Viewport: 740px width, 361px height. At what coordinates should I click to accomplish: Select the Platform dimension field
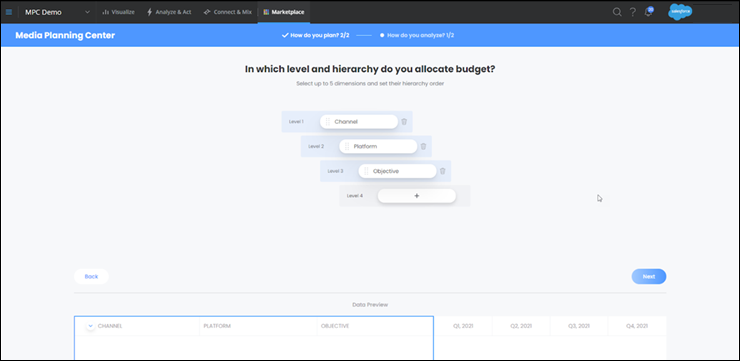pos(378,146)
